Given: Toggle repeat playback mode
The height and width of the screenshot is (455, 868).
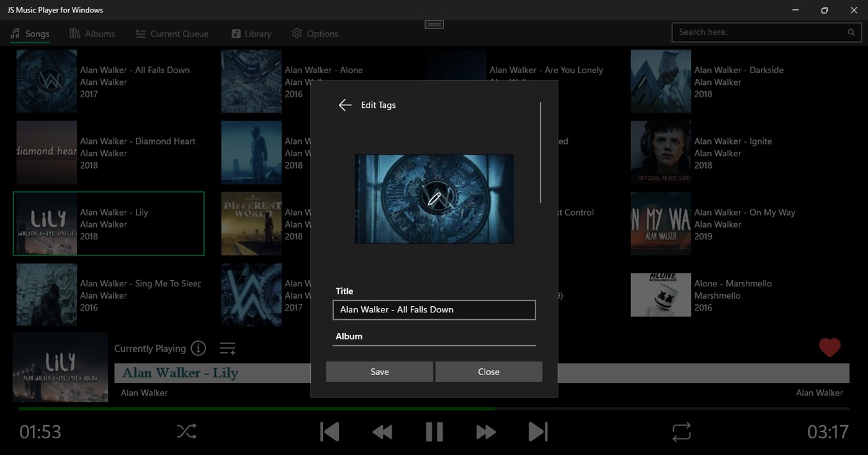Looking at the screenshot, I should [681, 431].
